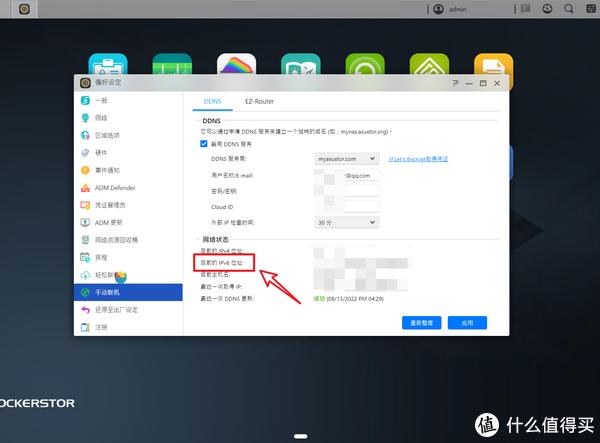600x443 pixels.
Task: Click the 密码/密钥 password input field
Action: [x=347, y=191]
